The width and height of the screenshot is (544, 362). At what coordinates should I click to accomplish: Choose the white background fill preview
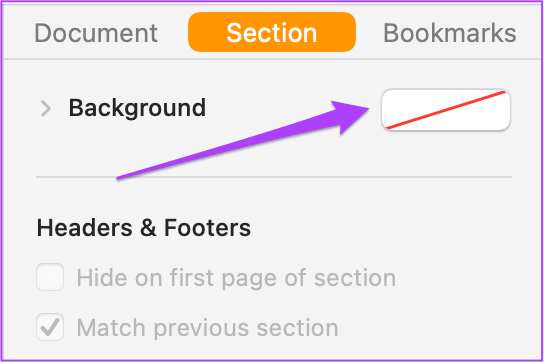click(x=446, y=110)
